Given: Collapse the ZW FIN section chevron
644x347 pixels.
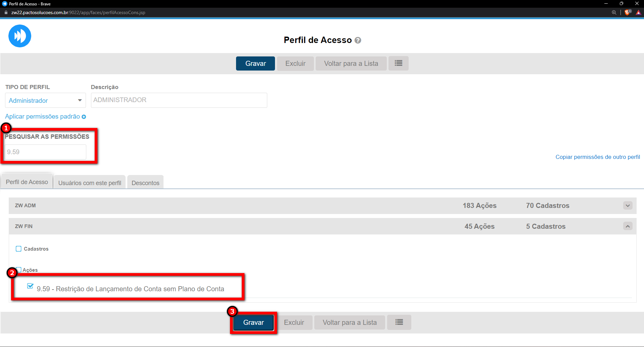Looking at the screenshot, I should click(628, 226).
